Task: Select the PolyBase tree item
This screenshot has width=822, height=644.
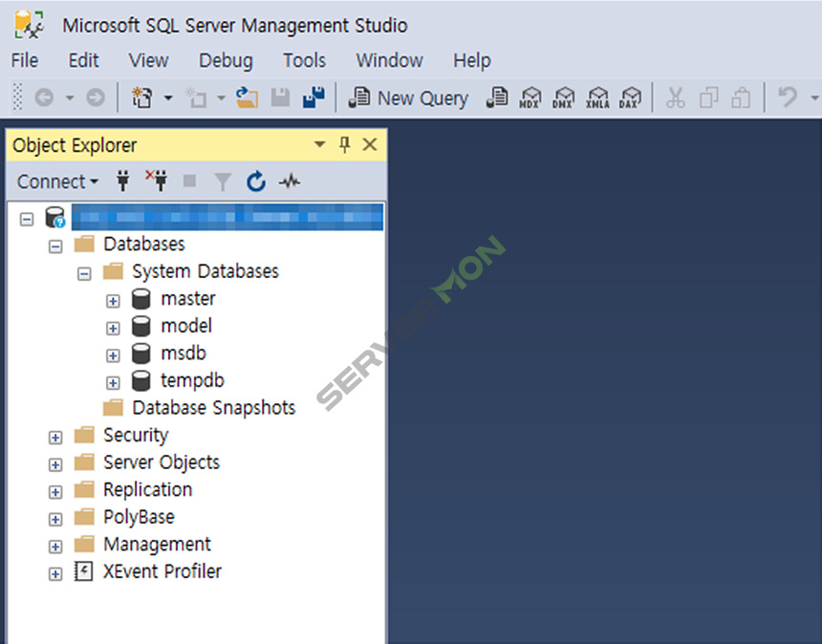Action: 139,517
